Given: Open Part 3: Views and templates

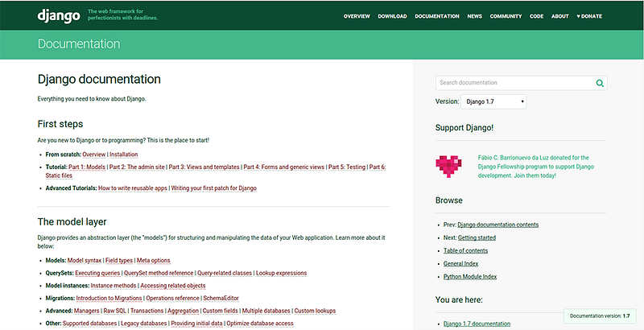Looking at the screenshot, I should 204,167.
